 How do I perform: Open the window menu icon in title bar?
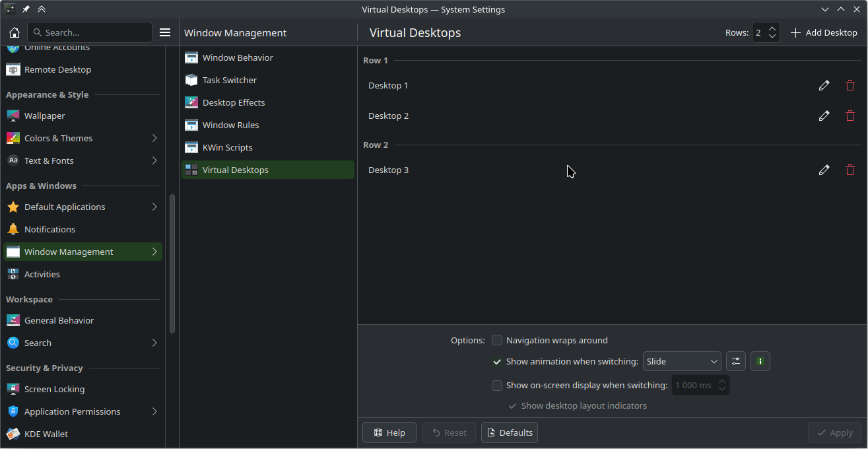(x=10, y=9)
